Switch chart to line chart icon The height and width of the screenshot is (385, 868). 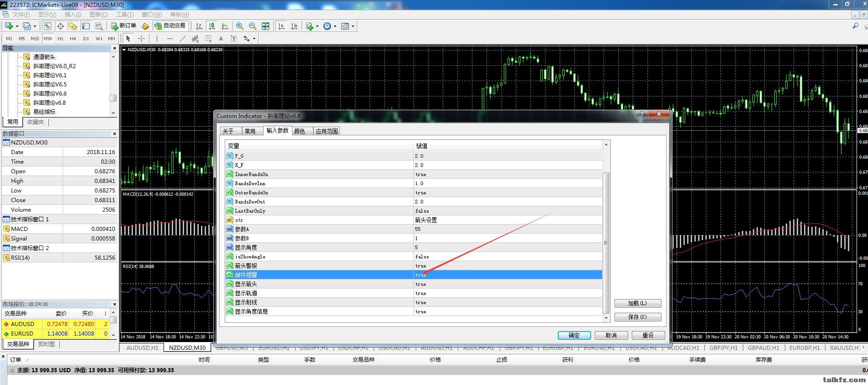(224, 26)
